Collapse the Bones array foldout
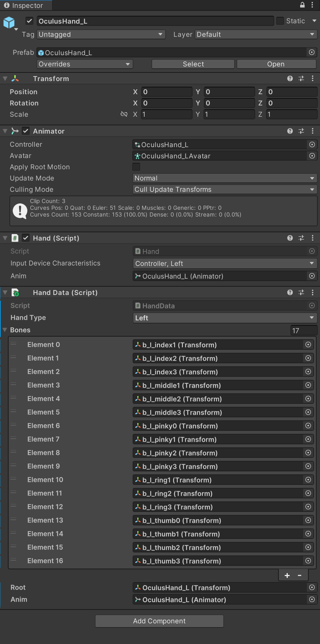Viewport: 320px width, 644px height. [5, 330]
